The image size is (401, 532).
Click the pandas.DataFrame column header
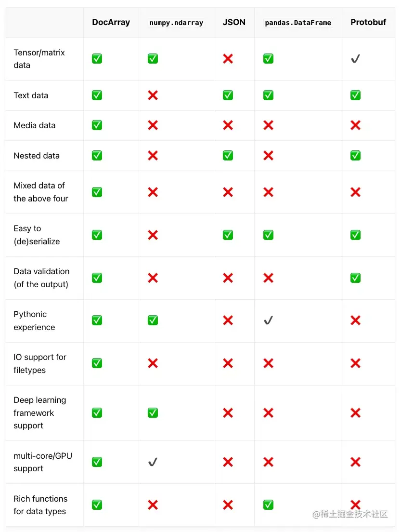[x=298, y=23]
